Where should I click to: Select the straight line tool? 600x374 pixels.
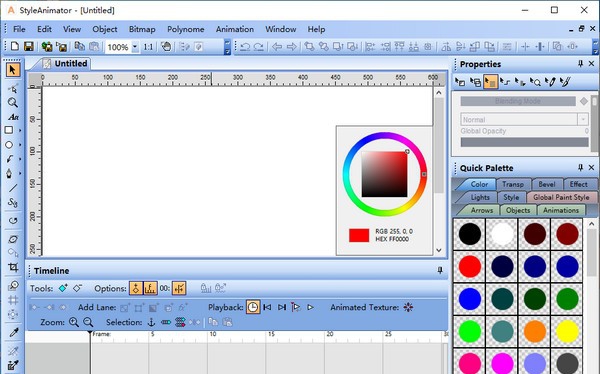[x=13, y=188]
